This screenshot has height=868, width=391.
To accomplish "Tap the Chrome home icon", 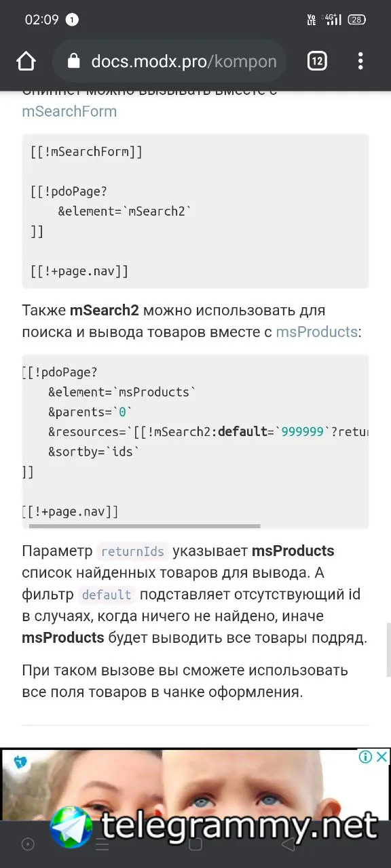I will click(x=26, y=62).
